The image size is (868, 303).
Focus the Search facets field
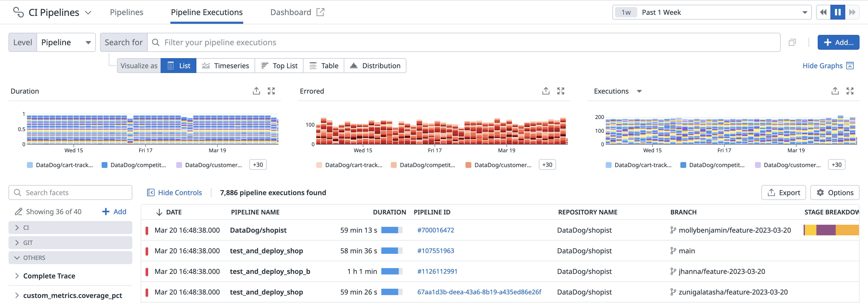coord(70,193)
